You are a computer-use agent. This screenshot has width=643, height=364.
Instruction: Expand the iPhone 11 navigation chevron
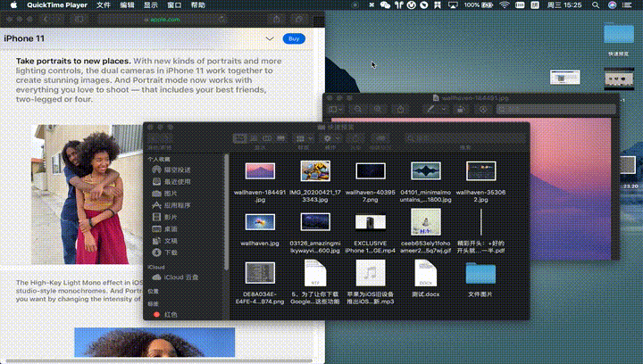pyautogui.click(x=270, y=39)
